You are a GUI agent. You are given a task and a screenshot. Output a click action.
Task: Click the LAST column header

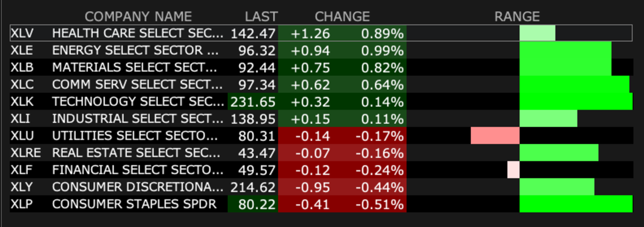pyautogui.click(x=261, y=17)
